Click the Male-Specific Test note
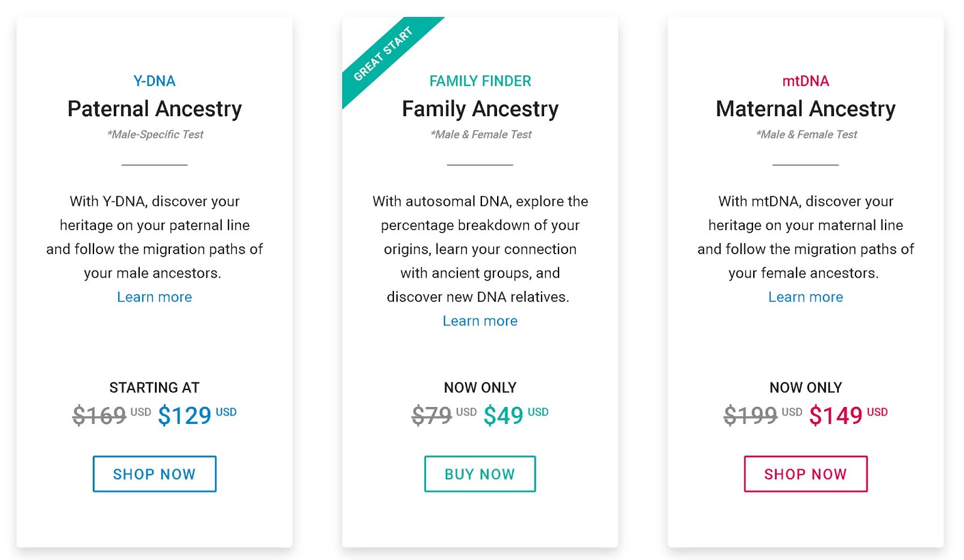This screenshot has width=964, height=560. tap(155, 134)
